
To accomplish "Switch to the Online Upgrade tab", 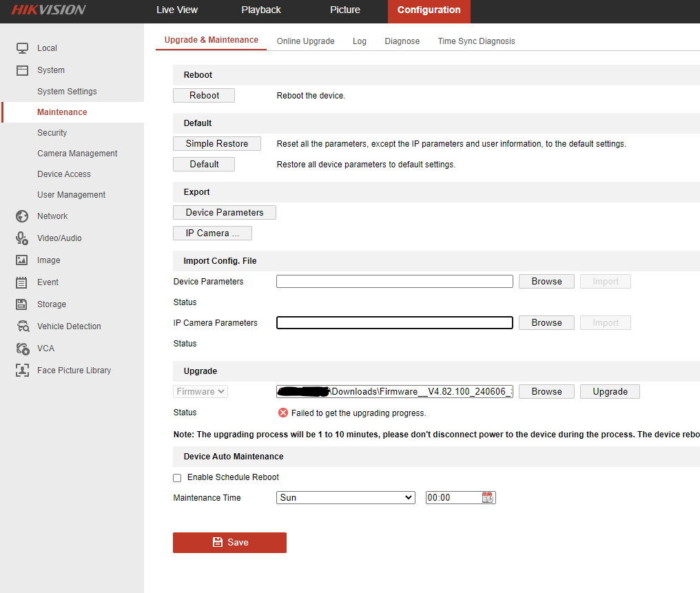I will tap(305, 41).
